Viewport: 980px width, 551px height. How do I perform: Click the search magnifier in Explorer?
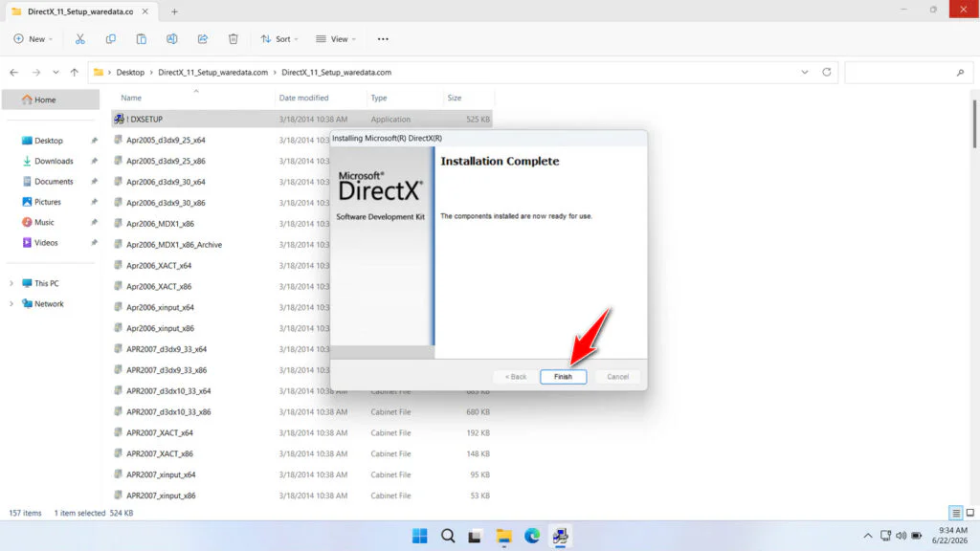(960, 73)
